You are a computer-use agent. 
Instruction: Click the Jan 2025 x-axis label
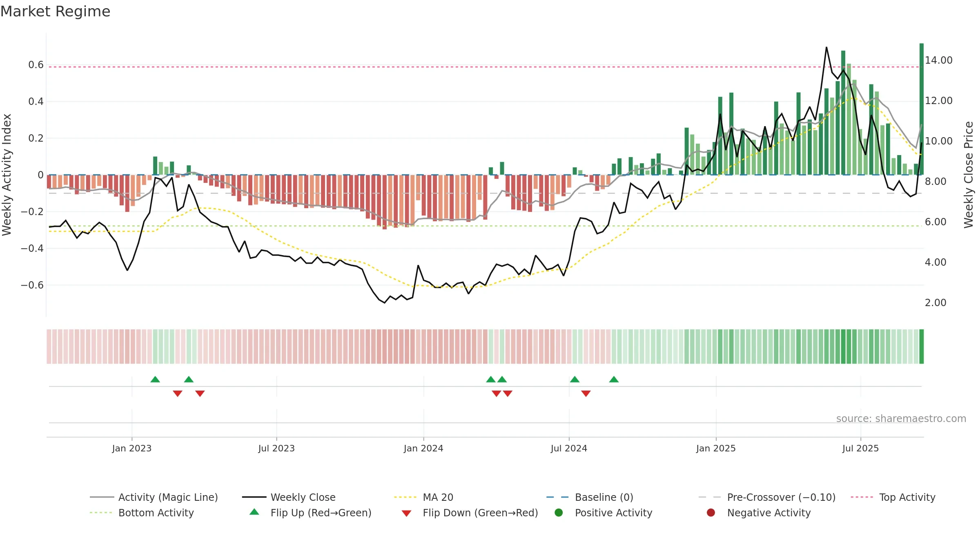click(716, 449)
